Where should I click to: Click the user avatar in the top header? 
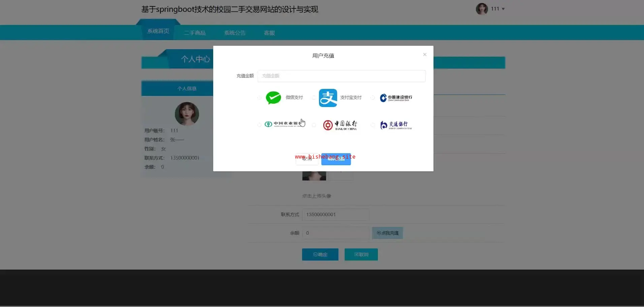[x=482, y=9]
